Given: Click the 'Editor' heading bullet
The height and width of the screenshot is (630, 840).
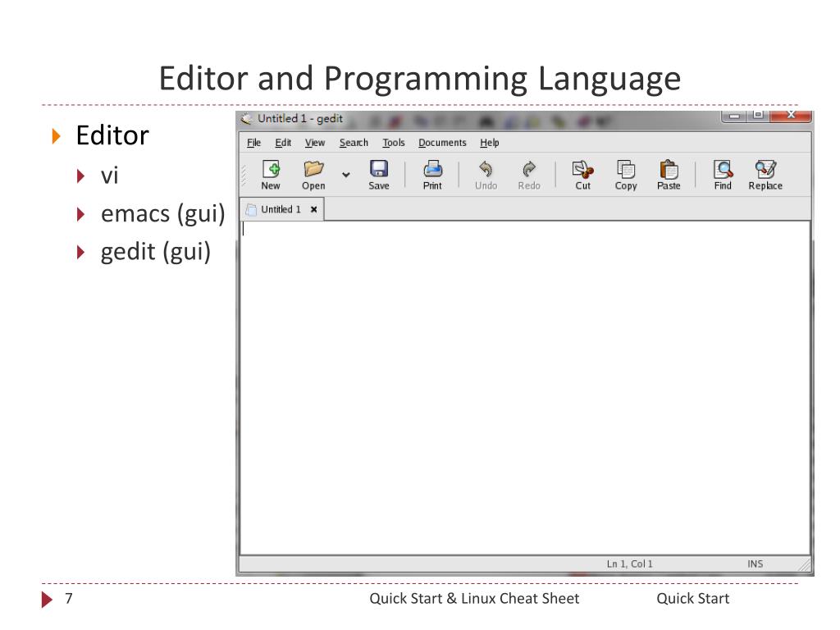Looking at the screenshot, I should (x=112, y=135).
